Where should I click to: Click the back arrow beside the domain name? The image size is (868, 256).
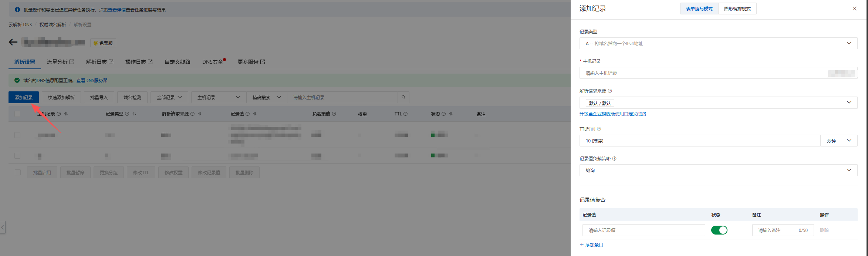pyautogui.click(x=13, y=42)
